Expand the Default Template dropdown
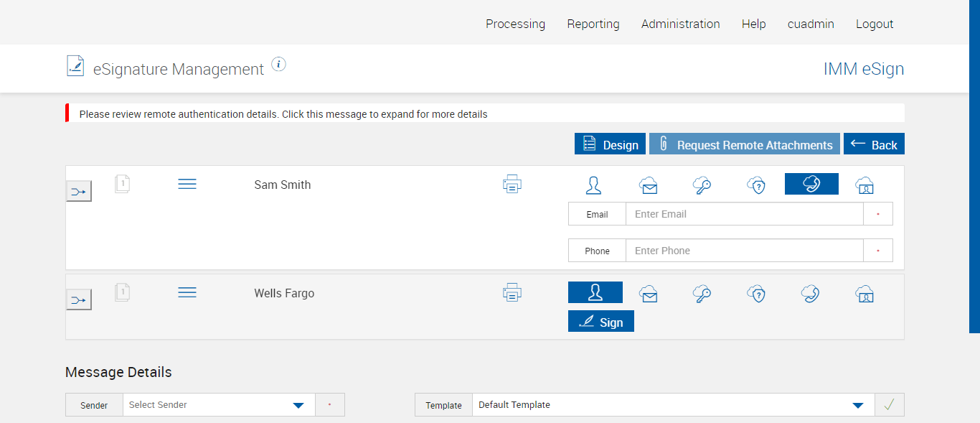Viewport: 980px width, 423px height. point(673,405)
